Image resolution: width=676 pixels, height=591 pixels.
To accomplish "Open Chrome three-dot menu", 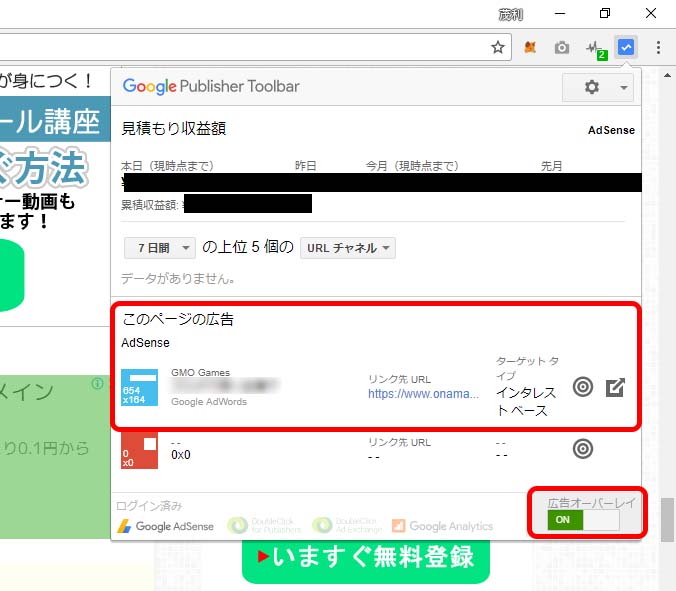I will coord(658,47).
